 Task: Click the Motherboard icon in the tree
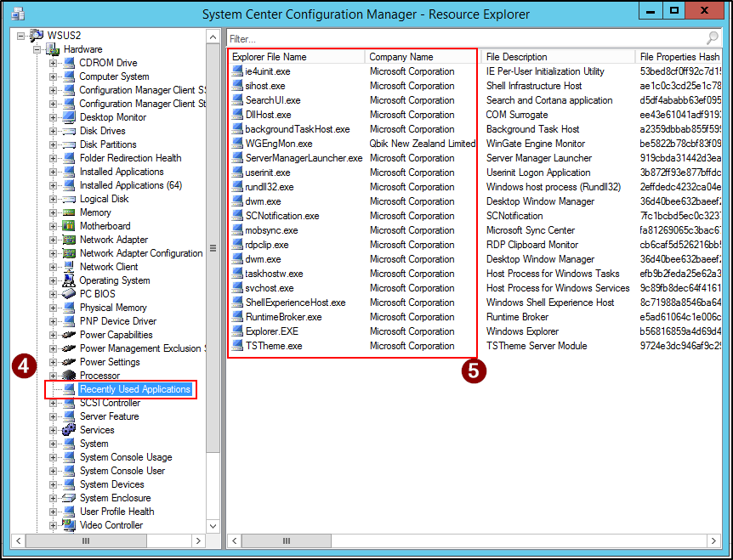click(x=69, y=226)
